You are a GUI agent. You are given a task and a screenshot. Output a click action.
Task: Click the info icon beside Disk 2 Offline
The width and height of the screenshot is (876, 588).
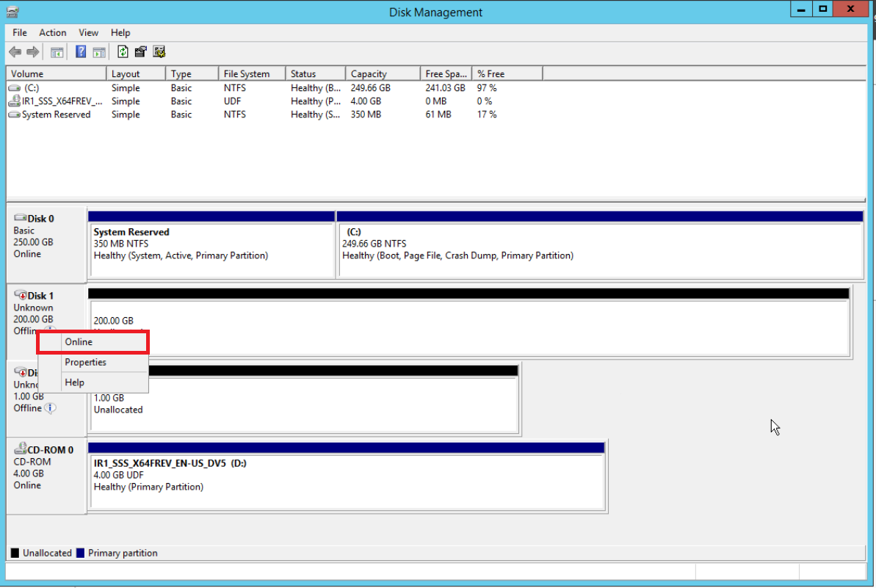click(x=50, y=408)
